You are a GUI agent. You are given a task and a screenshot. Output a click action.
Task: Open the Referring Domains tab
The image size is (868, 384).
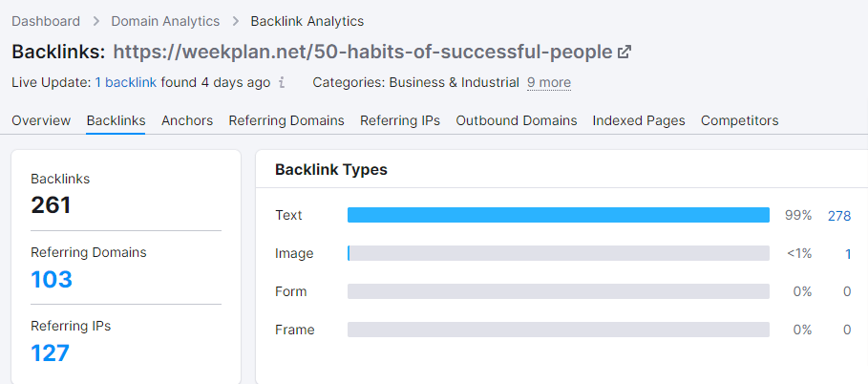click(286, 120)
